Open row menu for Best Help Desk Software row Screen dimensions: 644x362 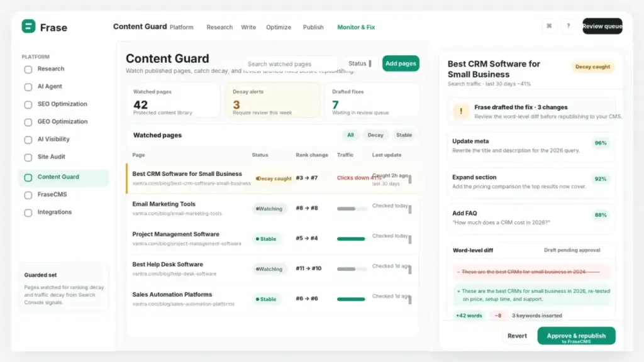coord(410,270)
